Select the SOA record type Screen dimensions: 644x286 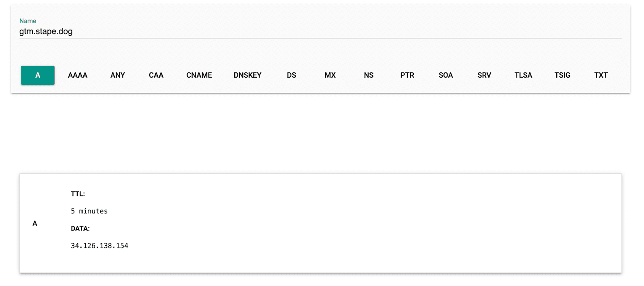point(446,75)
